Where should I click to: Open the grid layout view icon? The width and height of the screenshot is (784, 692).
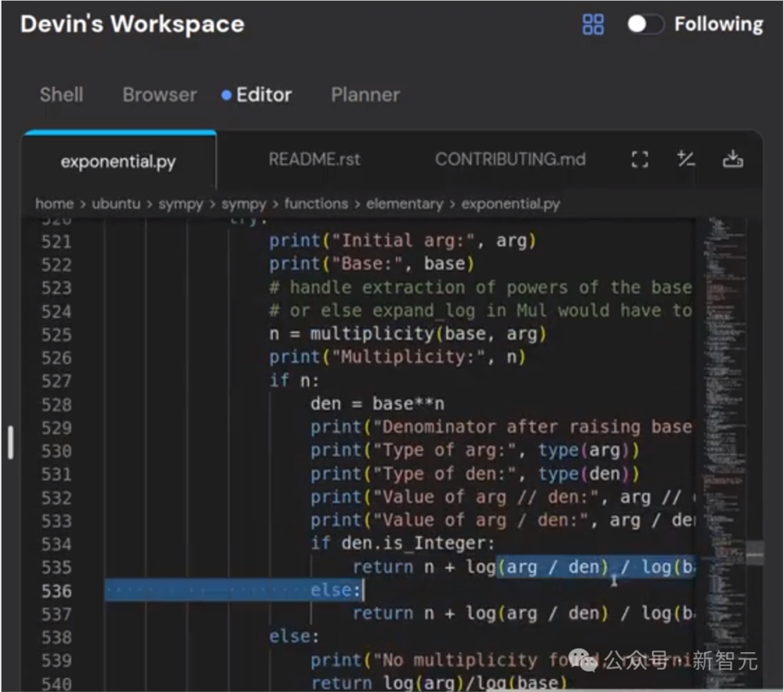coord(593,24)
